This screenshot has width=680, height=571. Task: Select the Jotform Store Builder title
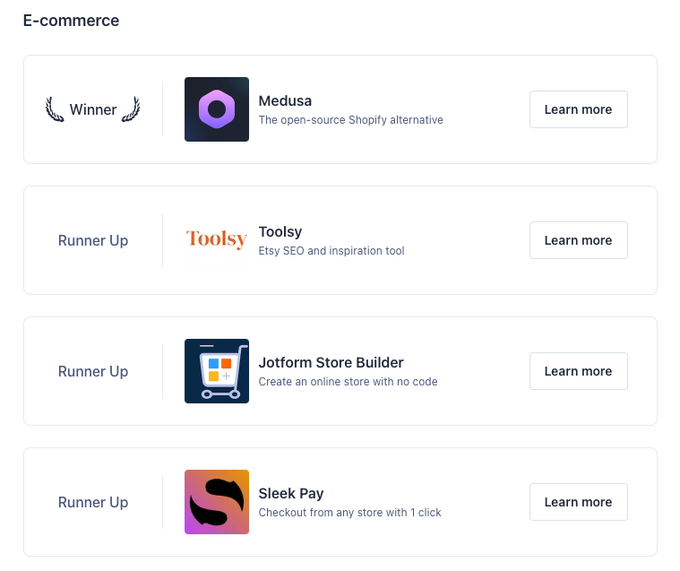(331, 362)
